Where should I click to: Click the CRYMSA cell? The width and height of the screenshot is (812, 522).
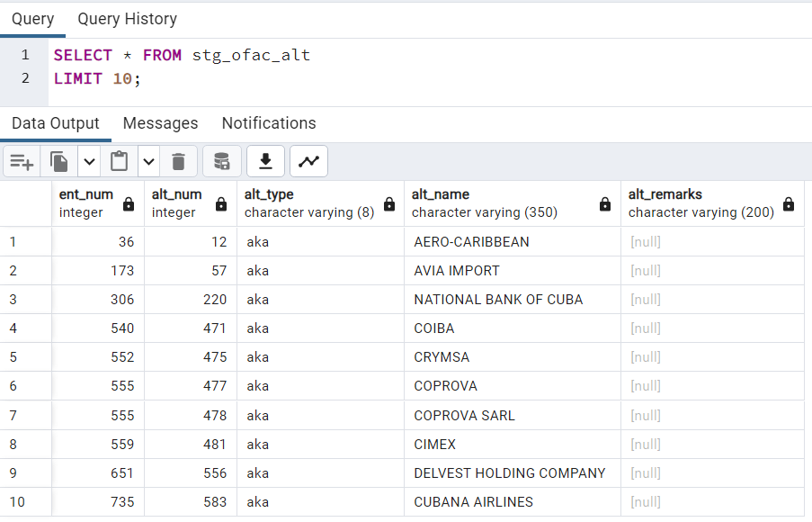[x=513, y=357]
